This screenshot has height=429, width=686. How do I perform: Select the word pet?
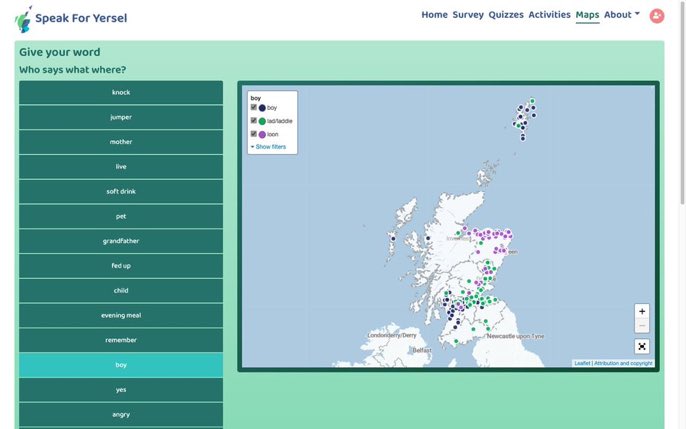(x=121, y=216)
